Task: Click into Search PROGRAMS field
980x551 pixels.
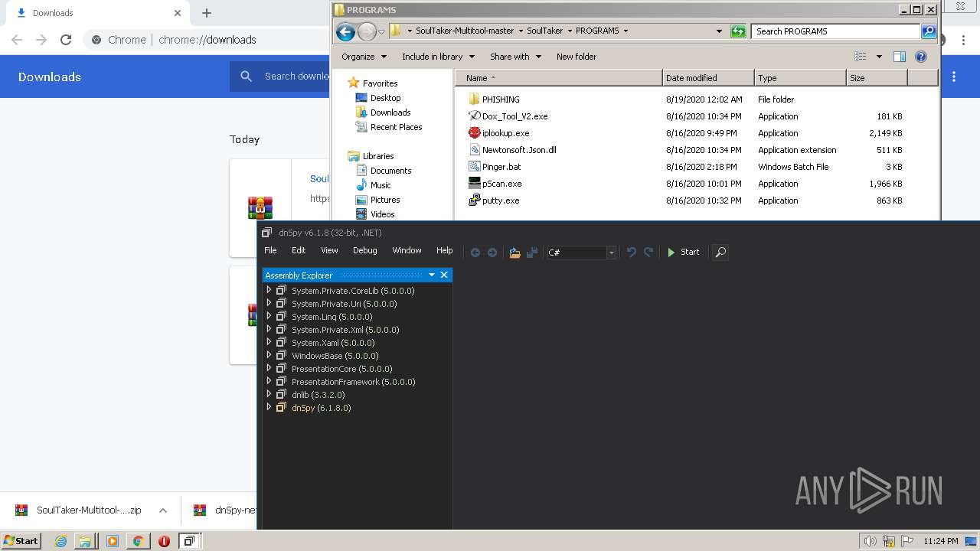Action: pyautogui.click(x=835, y=31)
